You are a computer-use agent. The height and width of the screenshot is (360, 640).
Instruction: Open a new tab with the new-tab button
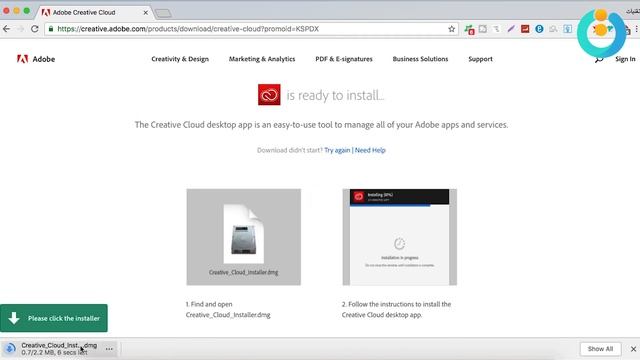(x=163, y=13)
